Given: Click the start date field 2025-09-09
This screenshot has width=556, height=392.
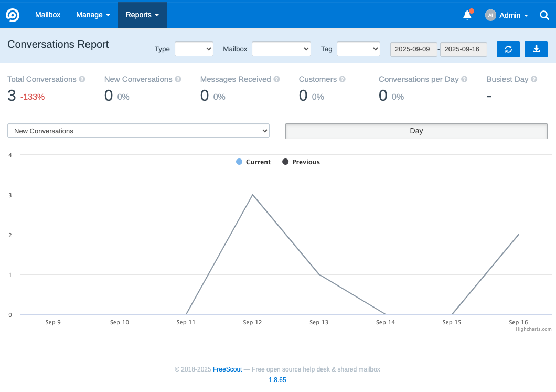Looking at the screenshot, I should coord(413,49).
